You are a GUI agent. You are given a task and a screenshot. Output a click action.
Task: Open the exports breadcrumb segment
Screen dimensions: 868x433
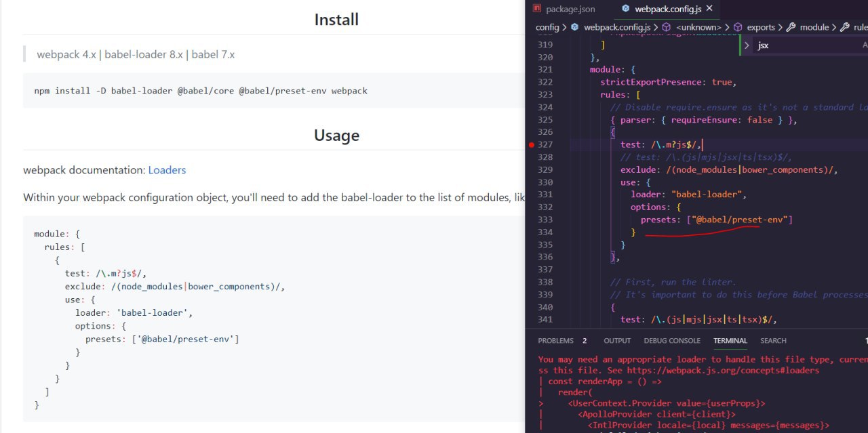point(761,27)
